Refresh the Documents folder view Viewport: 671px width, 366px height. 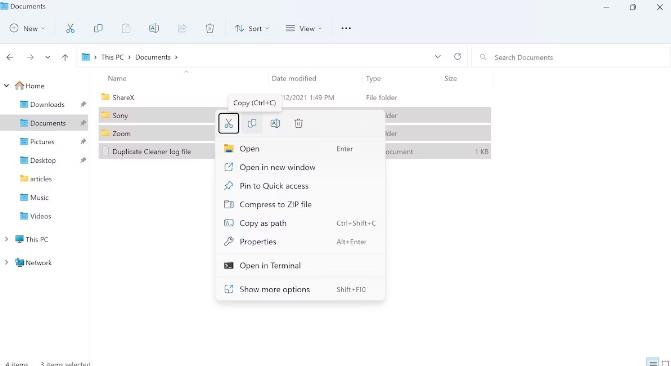click(457, 57)
